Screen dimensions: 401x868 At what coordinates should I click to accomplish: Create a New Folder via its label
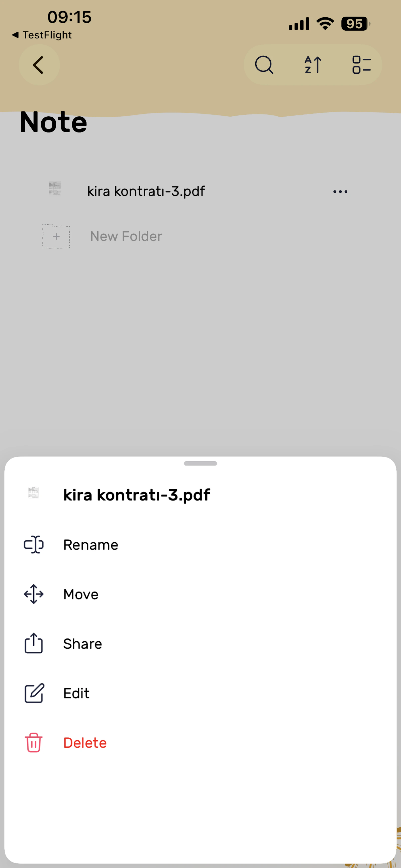pyautogui.click(x=126, y=236)
